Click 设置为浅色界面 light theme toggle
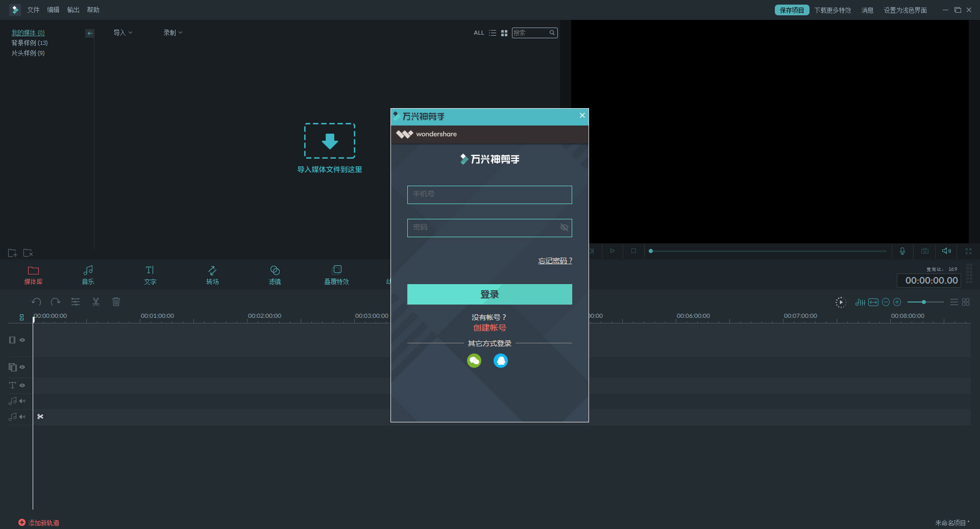This screenshot has width=980, height=529. tap(905, 10)
